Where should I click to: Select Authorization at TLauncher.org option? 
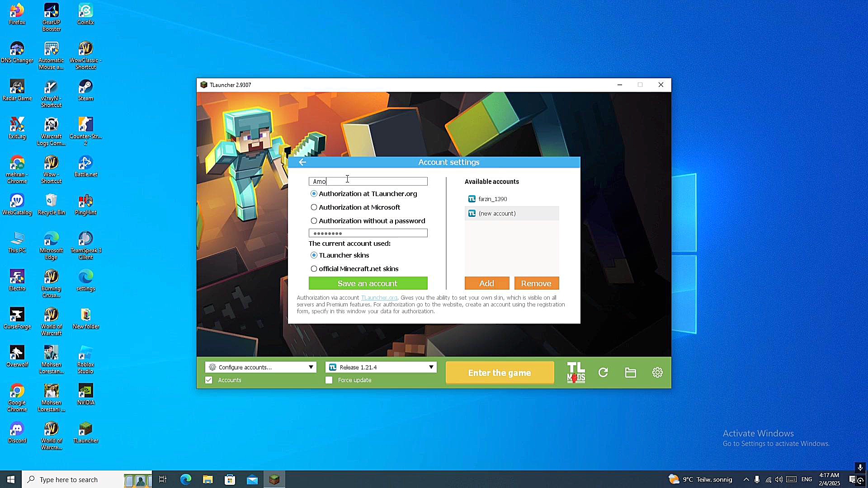[364, 194]
